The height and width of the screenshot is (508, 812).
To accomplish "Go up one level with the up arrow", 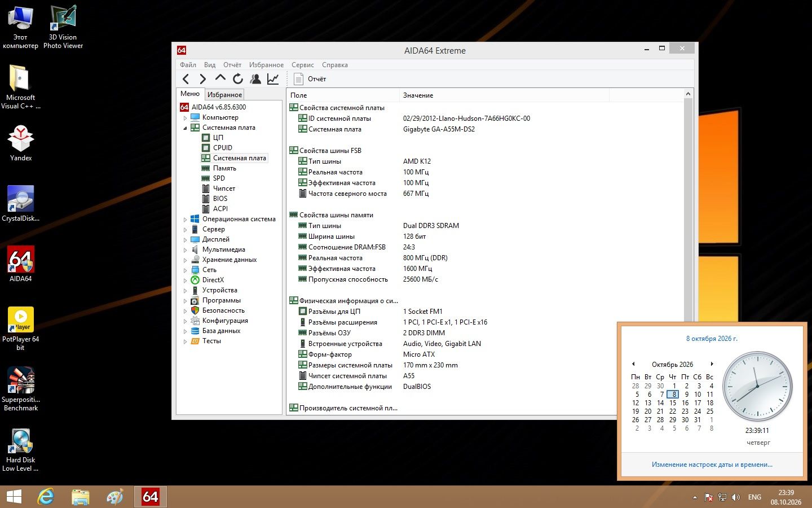I will point(220,78).
